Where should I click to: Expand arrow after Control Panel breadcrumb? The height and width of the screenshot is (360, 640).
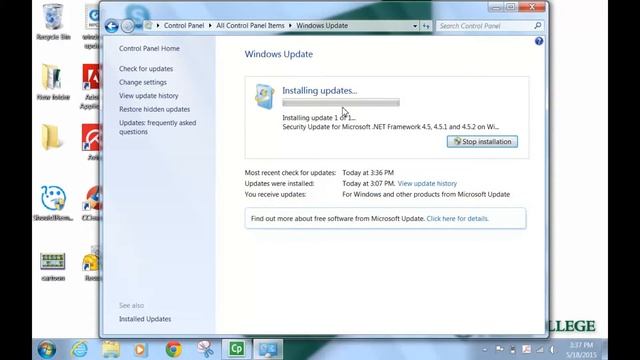click(210, 26)
